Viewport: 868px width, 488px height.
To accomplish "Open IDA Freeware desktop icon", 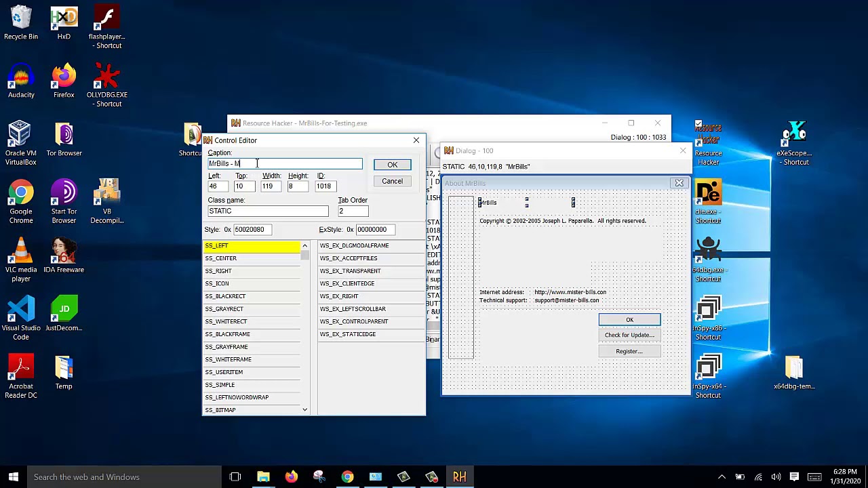I will [x=64, y=256].
